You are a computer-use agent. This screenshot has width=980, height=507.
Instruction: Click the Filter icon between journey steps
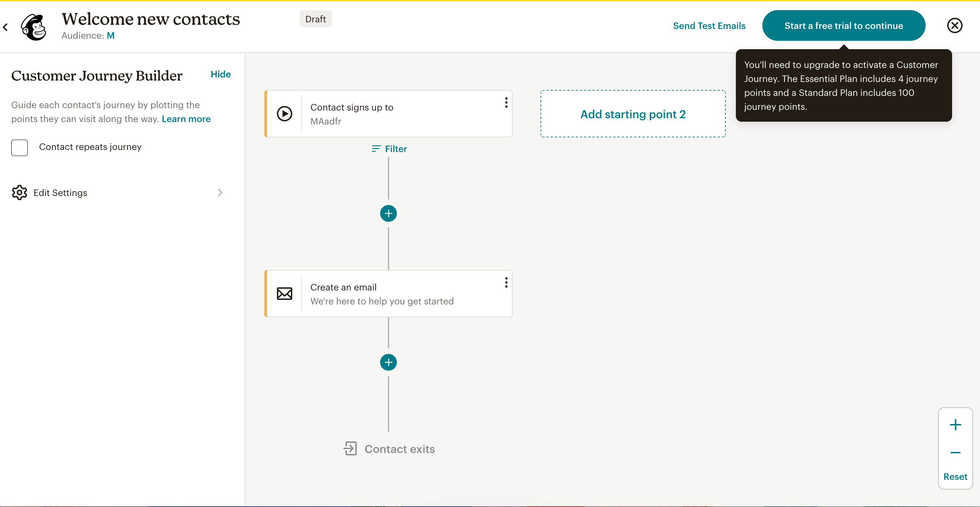(376, 149)
